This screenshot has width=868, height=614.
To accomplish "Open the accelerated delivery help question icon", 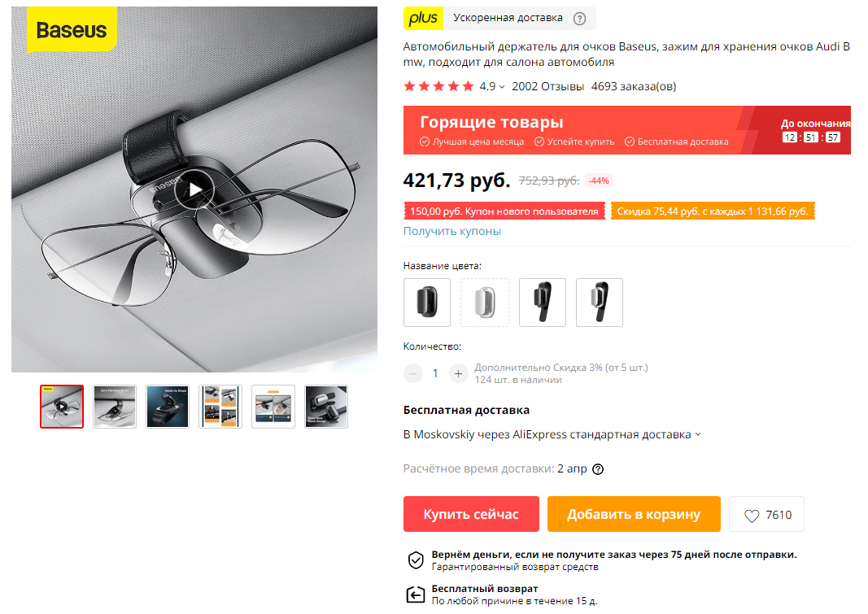I will coord(579,19).
